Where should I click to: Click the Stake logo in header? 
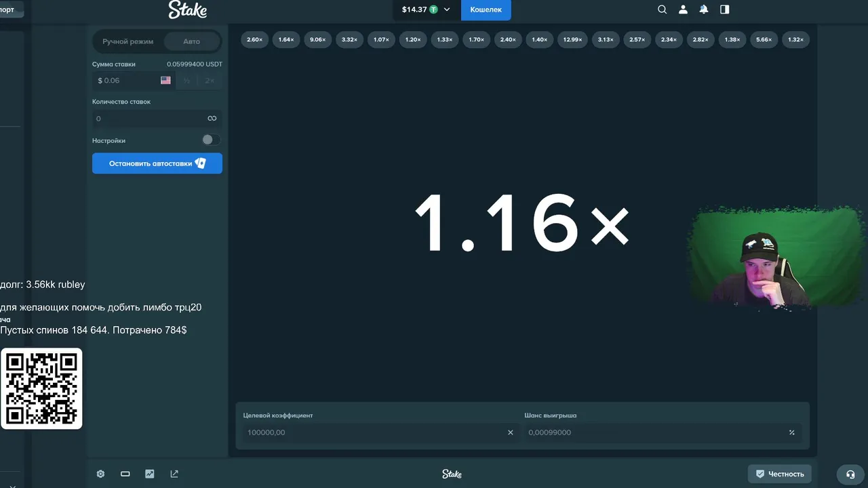pyautogui.click(x=188, y=9)
